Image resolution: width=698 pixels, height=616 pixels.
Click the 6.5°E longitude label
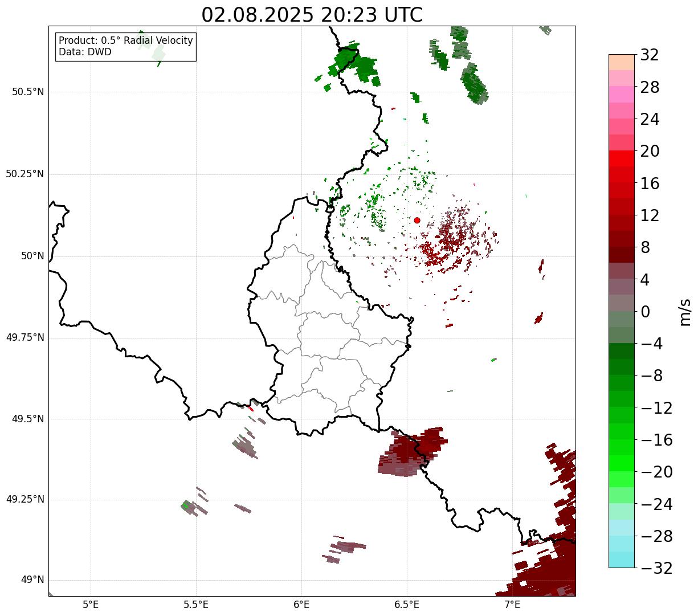tap(407, 604)
